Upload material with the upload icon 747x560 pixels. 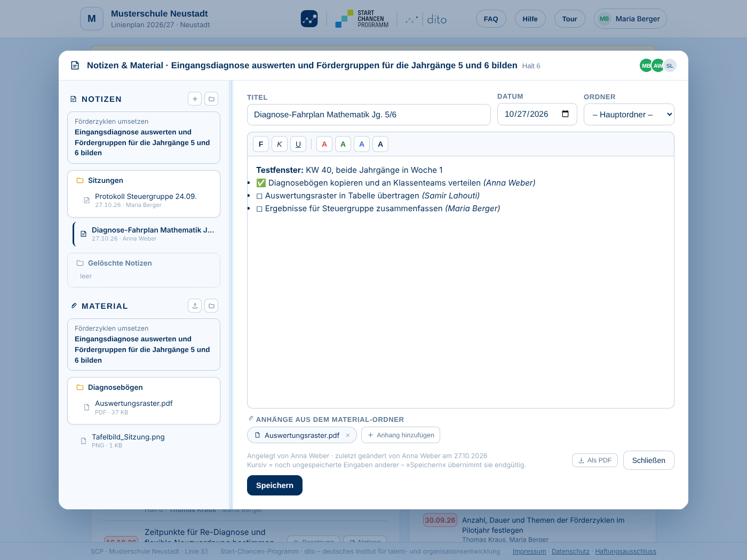(195, 306)
